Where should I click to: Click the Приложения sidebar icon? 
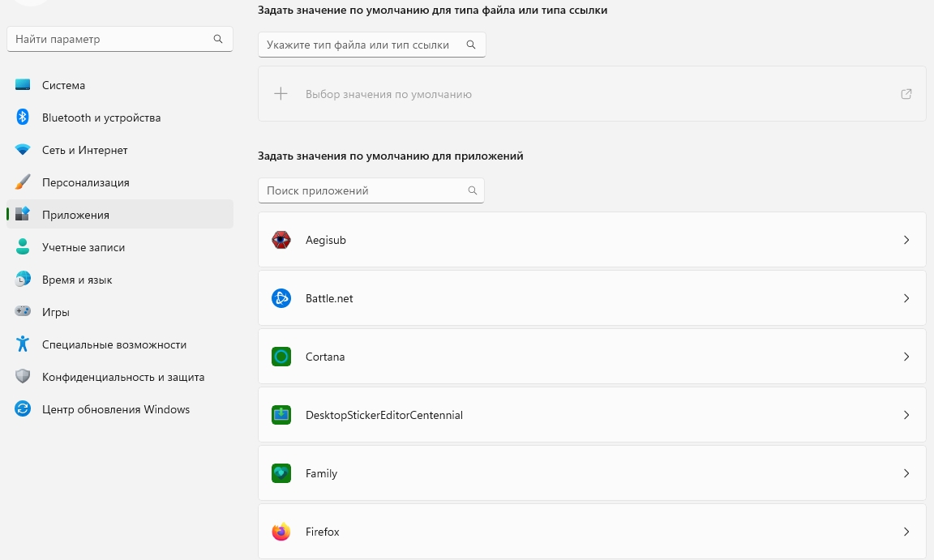pos(23,214)
